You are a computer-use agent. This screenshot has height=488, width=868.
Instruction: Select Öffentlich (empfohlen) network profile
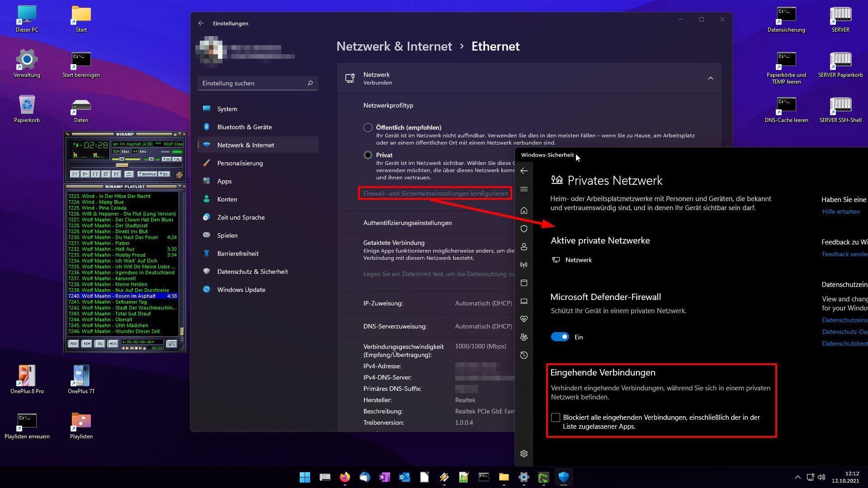(x=368, y=127)
